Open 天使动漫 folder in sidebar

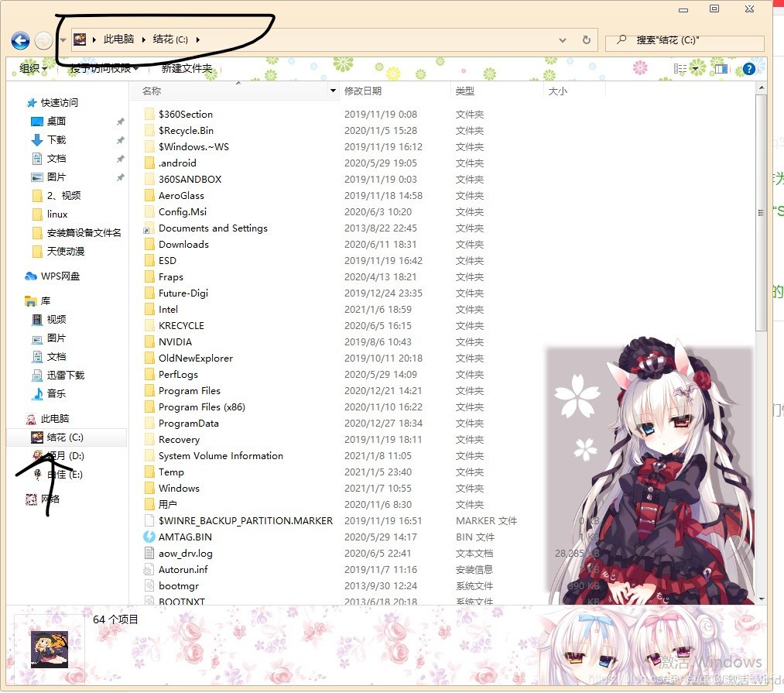tap(65, 251)
